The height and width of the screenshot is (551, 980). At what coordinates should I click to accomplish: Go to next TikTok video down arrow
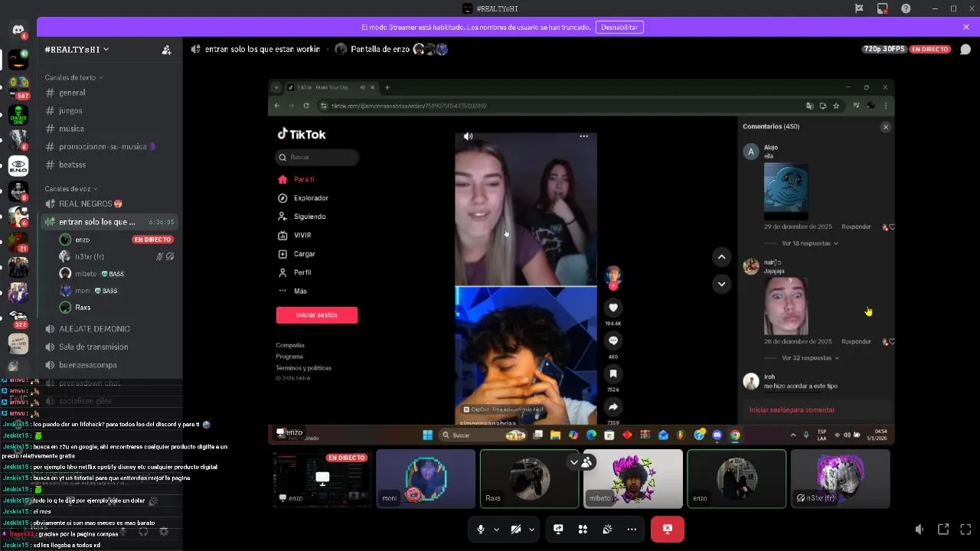pos(721,284)
